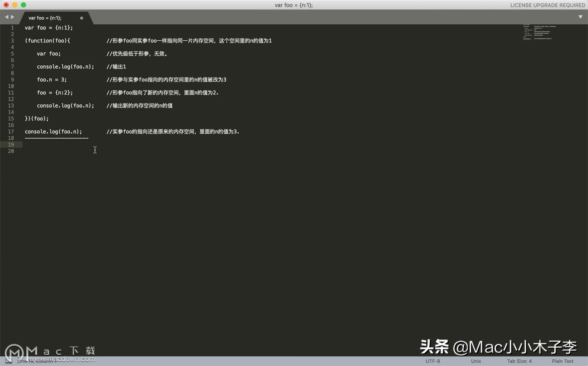The height and width of the screenshot is (366, 588).
Task: Click line number 5 in gutter
Action: point(12,54)
